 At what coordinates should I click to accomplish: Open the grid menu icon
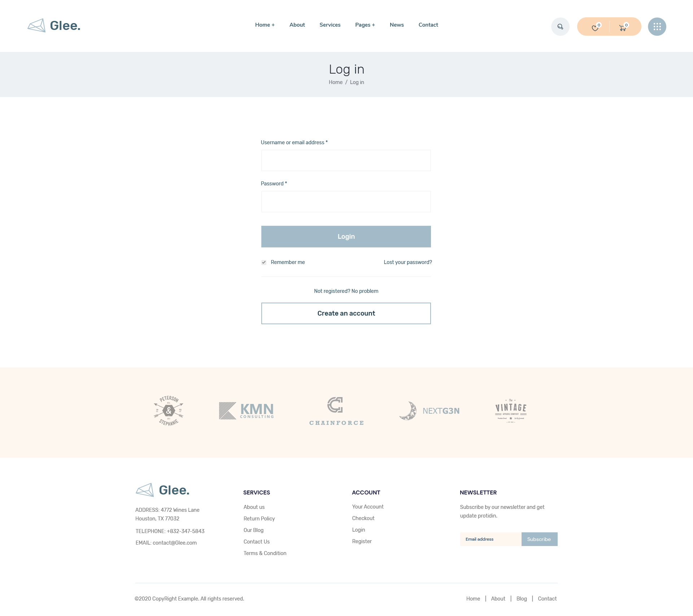pos(657,27)
